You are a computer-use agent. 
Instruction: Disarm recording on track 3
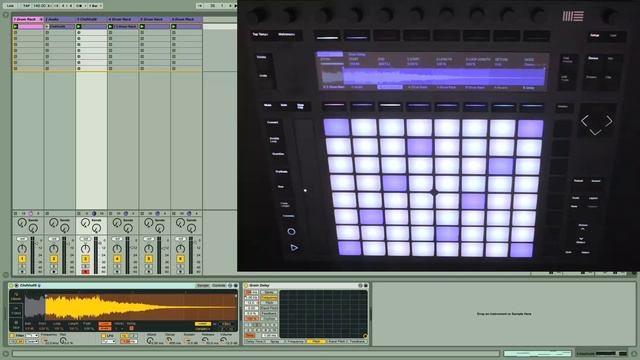pos(85,271)
